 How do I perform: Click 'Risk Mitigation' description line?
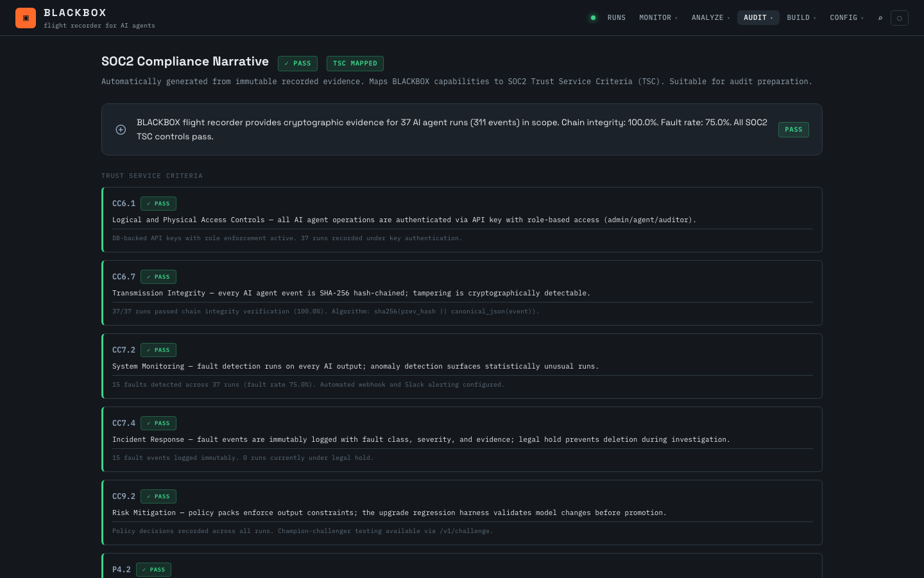click(x=389, y=512)
